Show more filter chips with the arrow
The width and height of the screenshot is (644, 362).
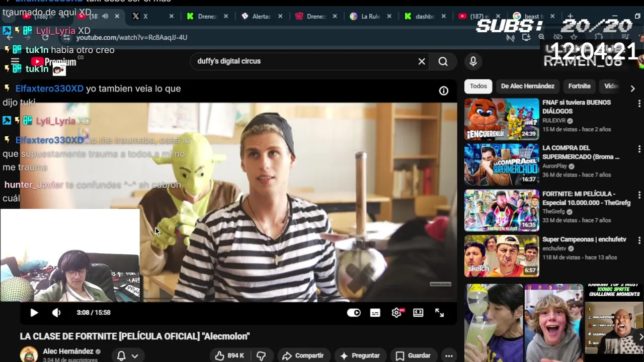coord(632,88)
